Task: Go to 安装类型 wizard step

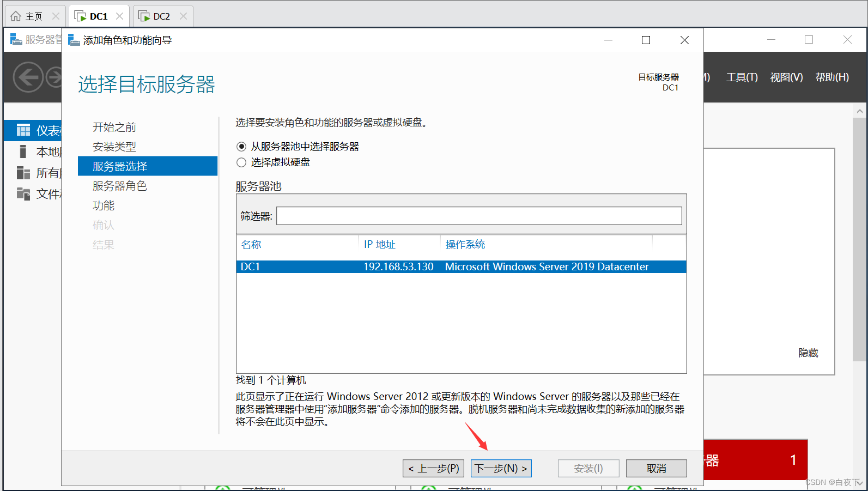Action: pos(114,147)
